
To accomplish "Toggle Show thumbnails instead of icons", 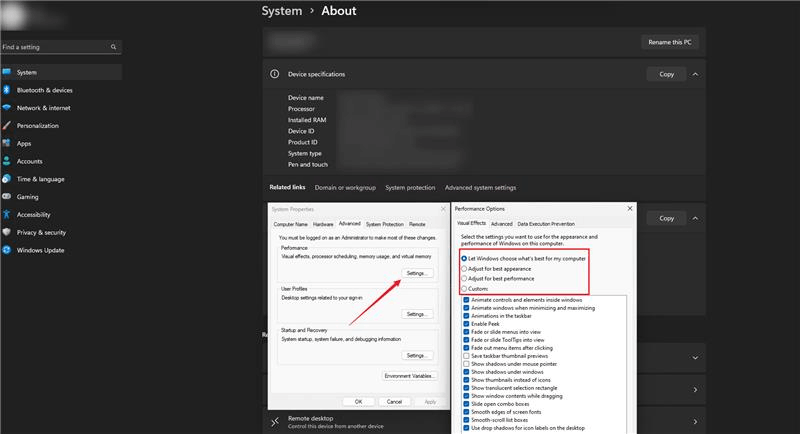I will click(466, 380).
